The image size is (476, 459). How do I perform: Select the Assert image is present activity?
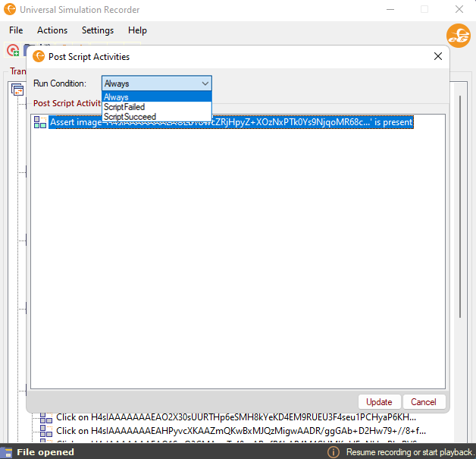231,122
